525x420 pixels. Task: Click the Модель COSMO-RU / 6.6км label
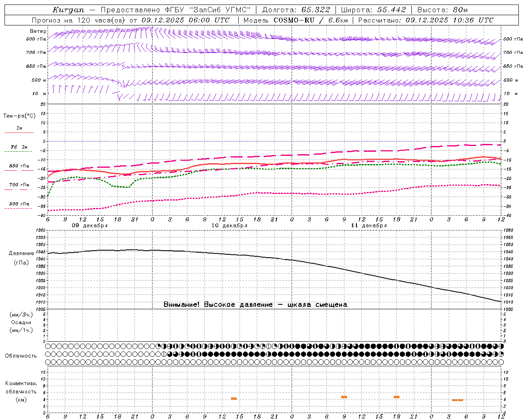(x=295, y=20)
